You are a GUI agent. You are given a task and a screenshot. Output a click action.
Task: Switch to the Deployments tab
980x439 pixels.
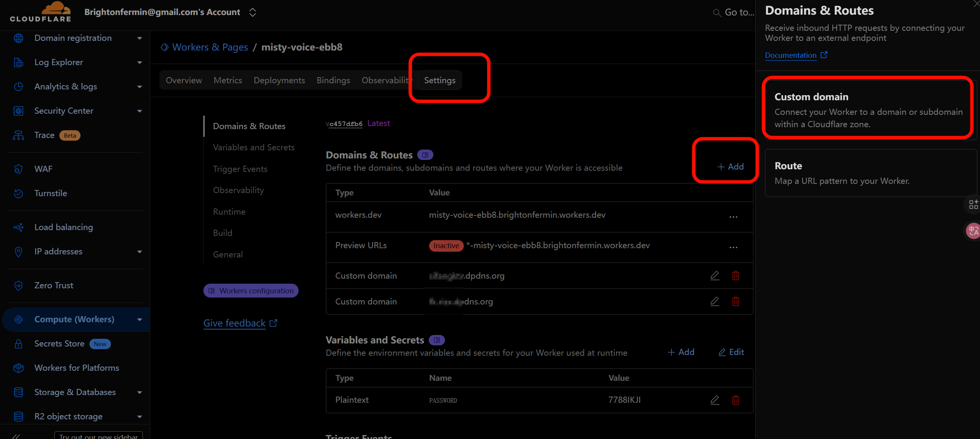coord(279,80)
